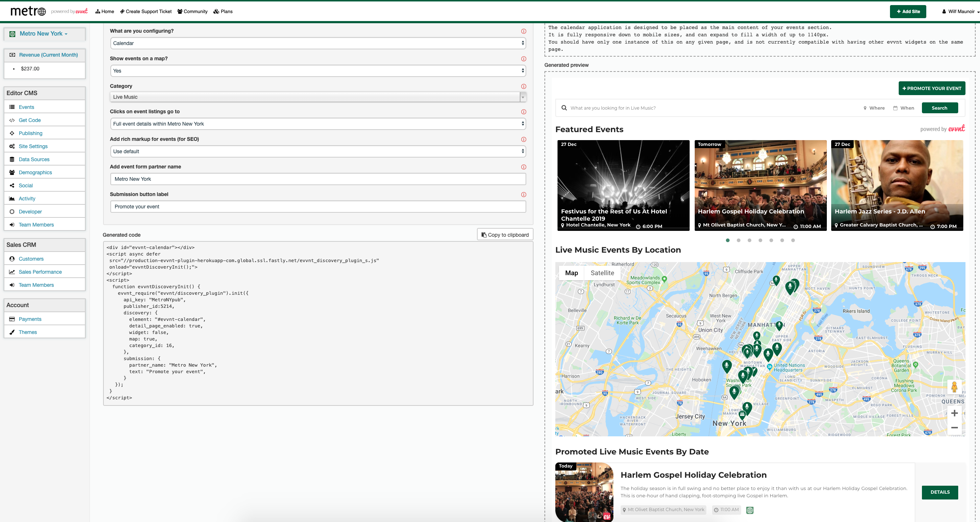The image size is (980, 522).
Task: Select the Map view tab
Action: [x=571, y=273]
